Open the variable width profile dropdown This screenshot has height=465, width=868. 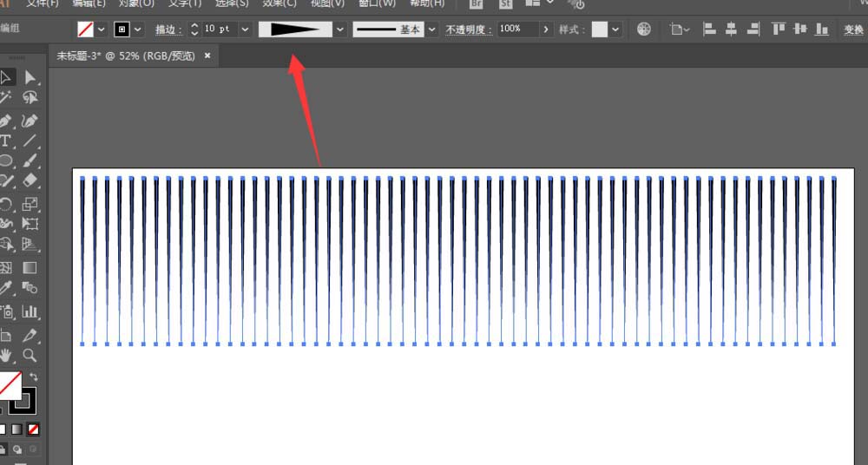(340, 29)
